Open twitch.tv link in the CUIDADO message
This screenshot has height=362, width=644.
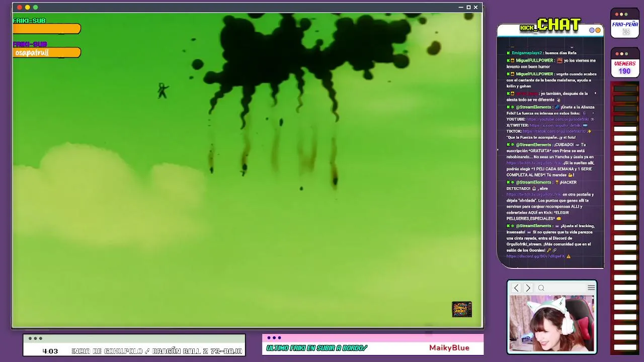pos(534,163)
